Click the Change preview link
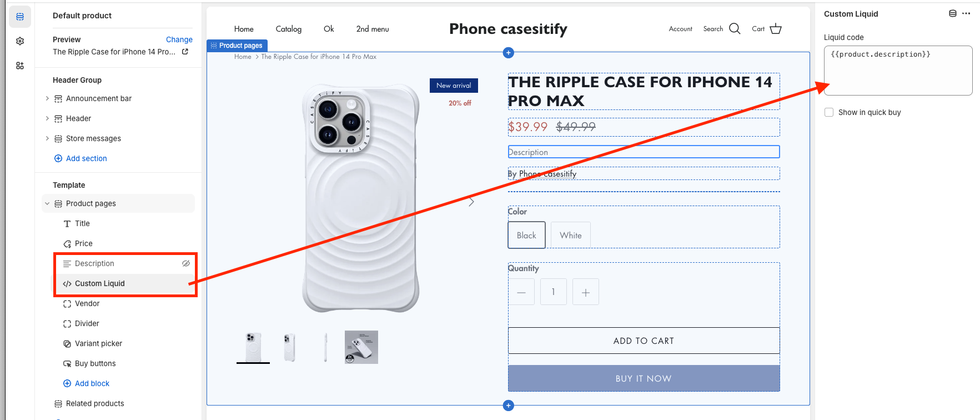This screenshot has width=980, height=420. [x=179, y=39]
